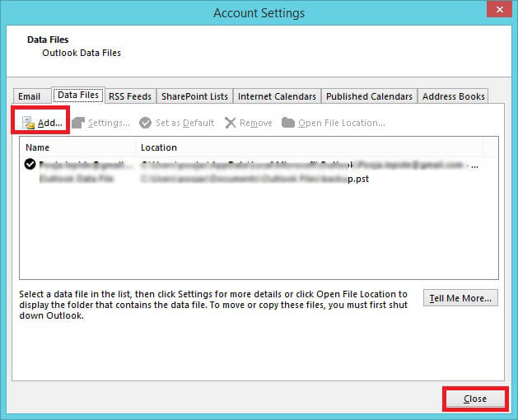518x420 pixels.
Task: Sort the list by the Name column header
Action: [77, 147]
